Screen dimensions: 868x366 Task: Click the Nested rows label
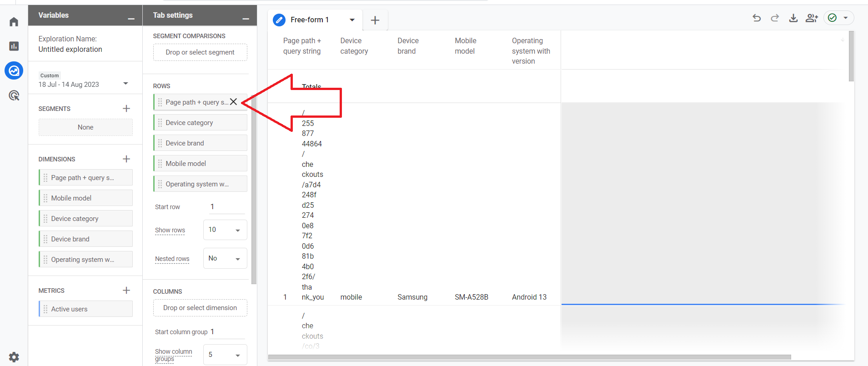tap(172, 259)
